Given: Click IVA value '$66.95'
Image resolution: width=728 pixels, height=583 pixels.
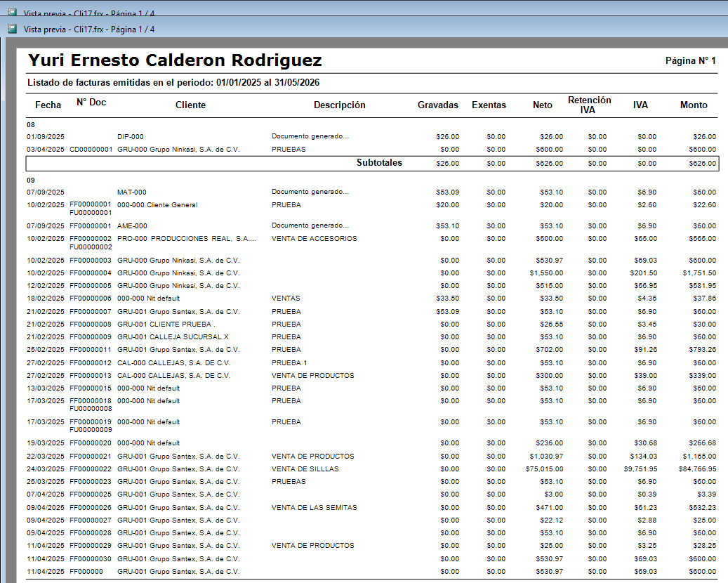Looking at the screenshot, I should [645, 286].
